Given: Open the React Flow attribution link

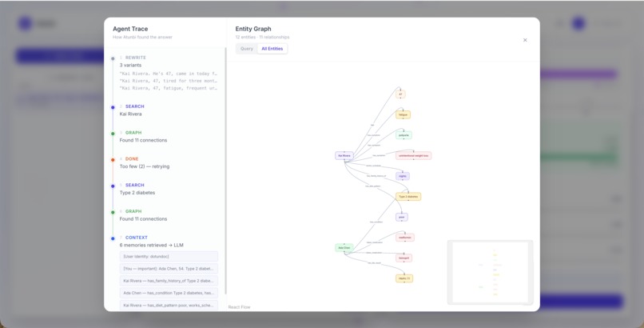Looking at the screenshot, I should 239,307.
